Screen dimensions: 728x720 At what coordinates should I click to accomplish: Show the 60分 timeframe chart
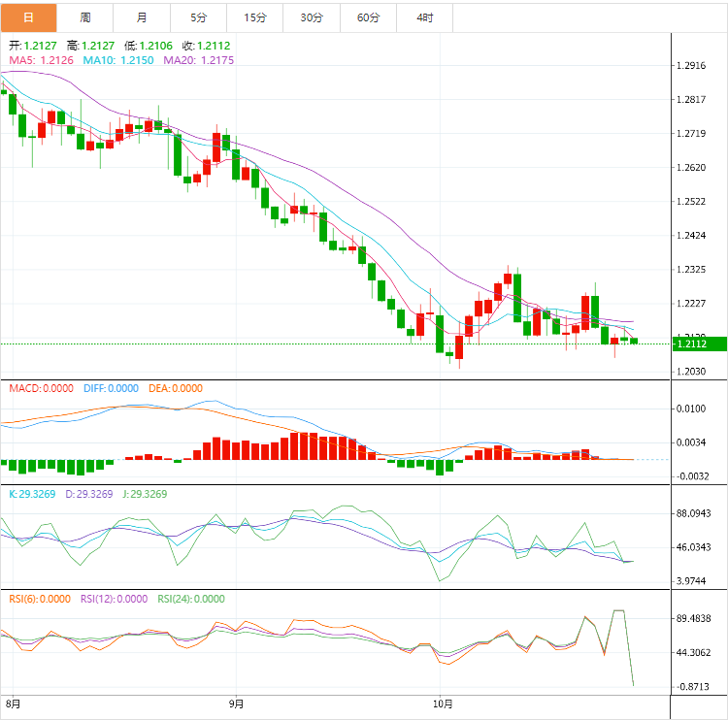[x=369, y=17]
